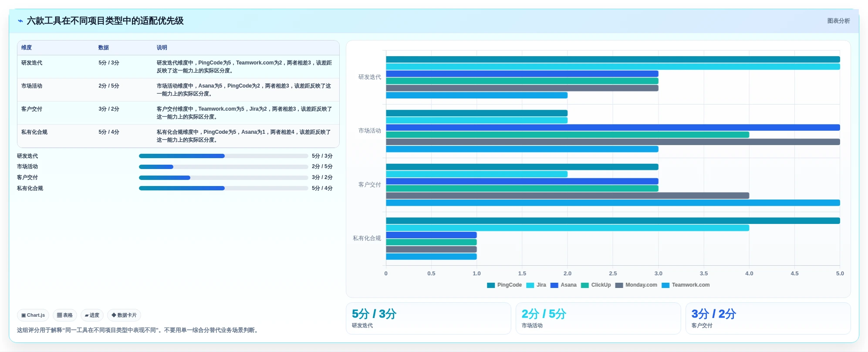The image size is (868, 352).
Task: Click the Jira bar in the 私有化合规 chart group
Action: pyautogui.click(x=567, y=228)
